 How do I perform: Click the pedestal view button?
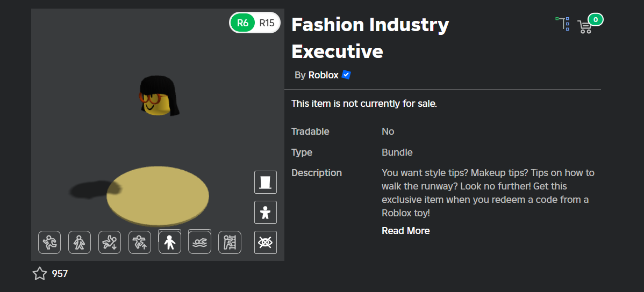click(x=266, y=182)
